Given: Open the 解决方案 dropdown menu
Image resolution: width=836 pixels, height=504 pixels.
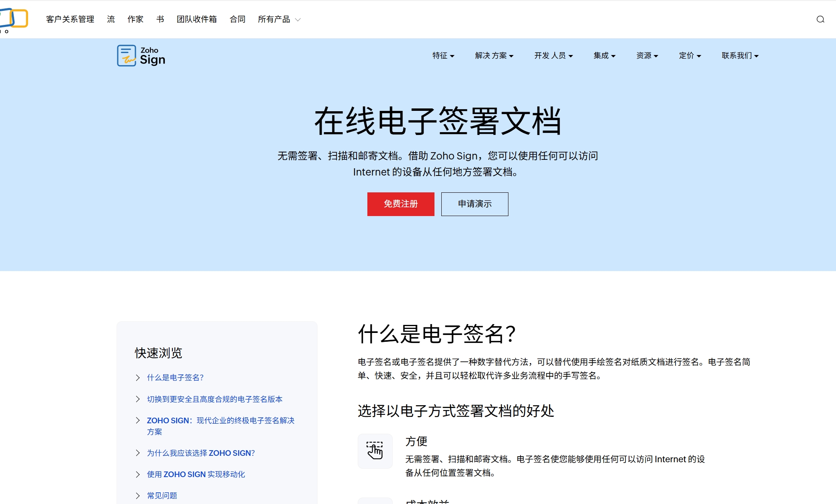Looking at the screenshot, I should (x=494, y=55).
